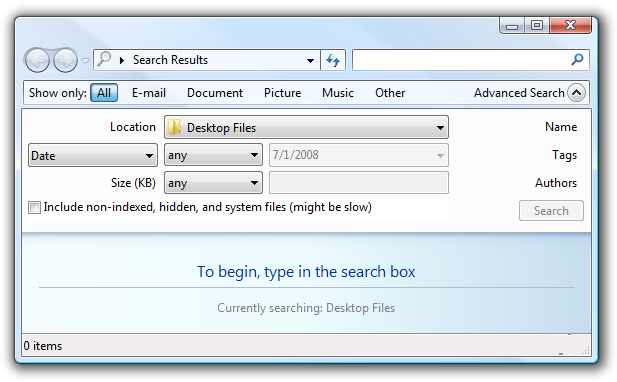Click the magnifier icon in address bar
617x382 pixels.
103,59
